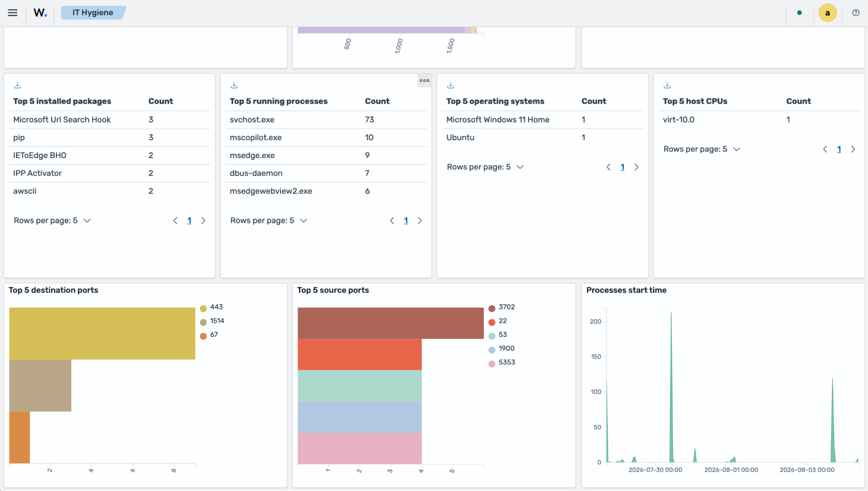This screenshot has height=491, width=868.
Task: Click the tan 1514 destination port bar
Action: pos(40,386)
